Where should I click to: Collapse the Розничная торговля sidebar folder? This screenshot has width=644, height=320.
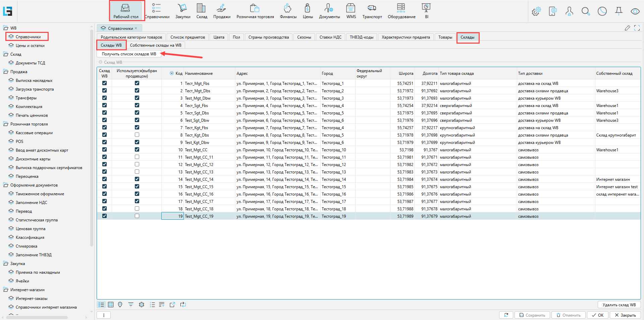click(6, 124)
